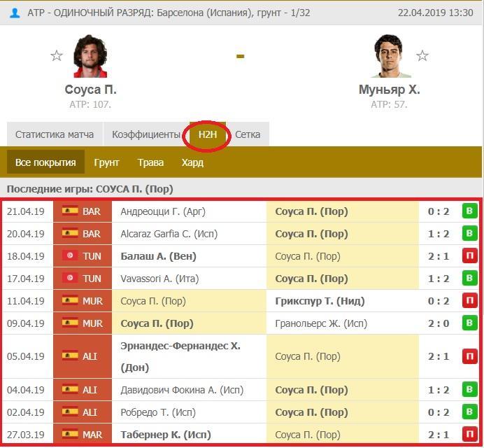Open opponent Балаш А. (Вен)
The width and height of the screenshot is (484, 448).
click(x=158, y=256)
